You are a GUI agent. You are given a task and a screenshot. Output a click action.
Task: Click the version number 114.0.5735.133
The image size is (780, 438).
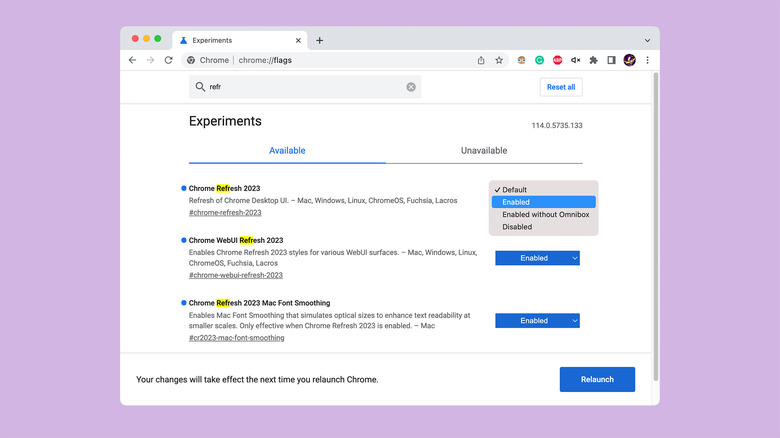[557, 125]
